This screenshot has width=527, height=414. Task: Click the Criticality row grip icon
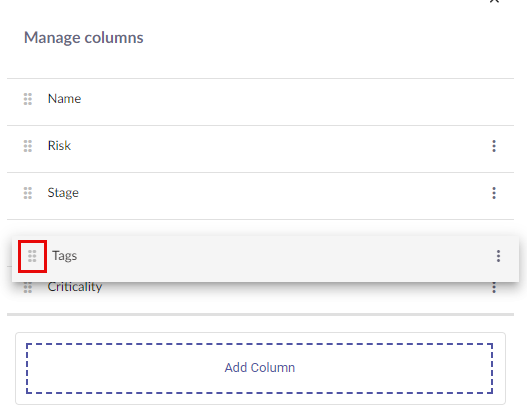tap(28, 288)
